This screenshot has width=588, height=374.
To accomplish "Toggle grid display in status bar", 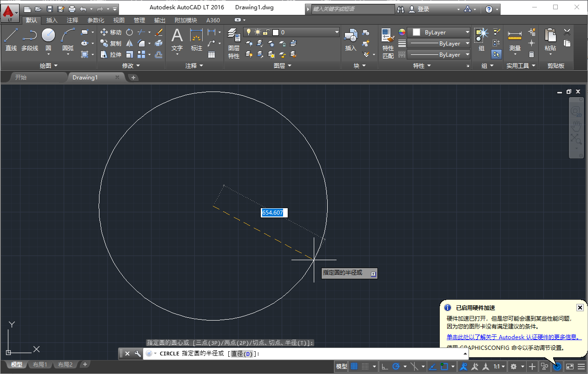I will point(355,366).
